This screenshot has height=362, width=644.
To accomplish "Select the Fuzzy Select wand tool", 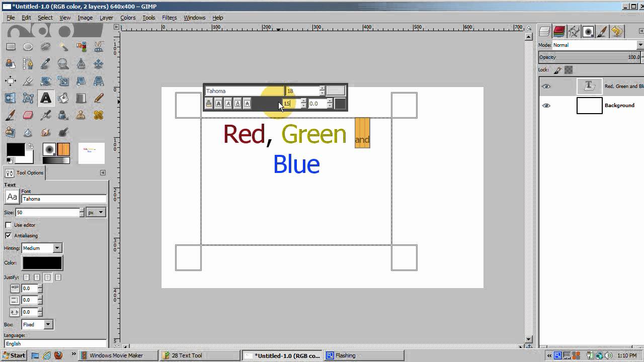I will point(63,47).
